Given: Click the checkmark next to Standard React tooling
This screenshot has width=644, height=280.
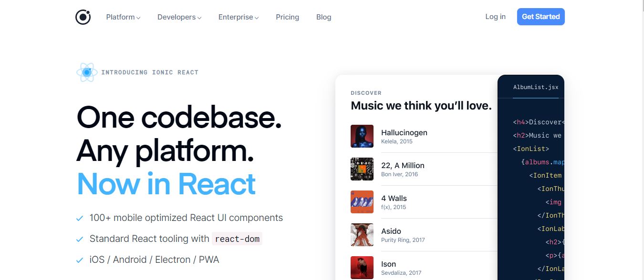Looking at the screenshot, I should coord(80,240).
